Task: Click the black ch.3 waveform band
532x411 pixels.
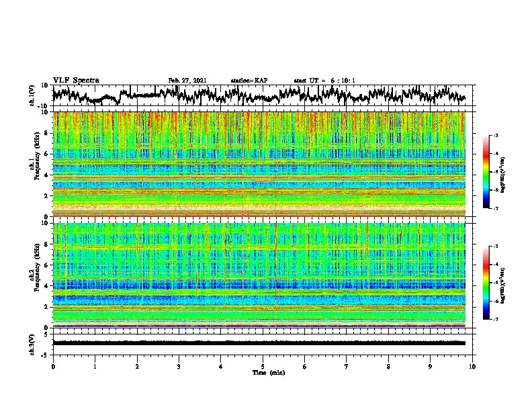Action: click(x=259, y=343)
